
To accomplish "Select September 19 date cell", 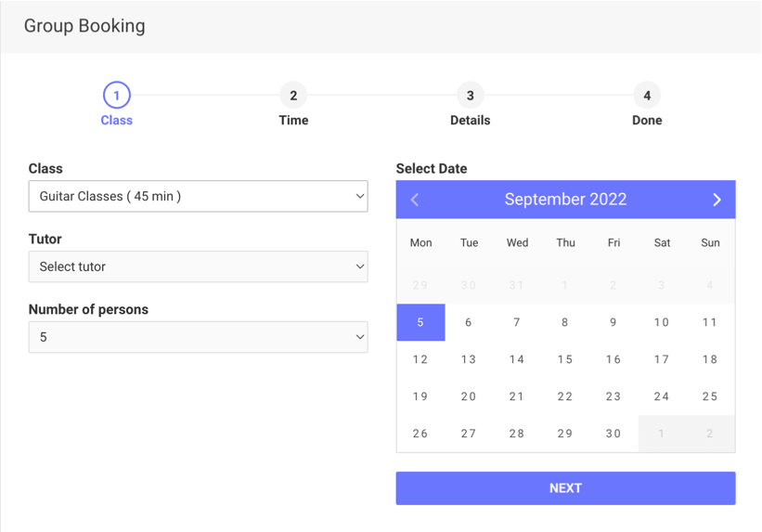I will click(420, 396).
